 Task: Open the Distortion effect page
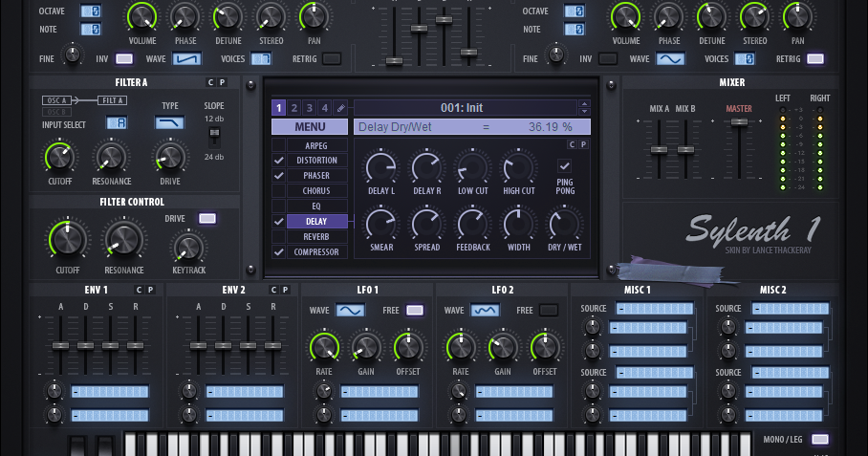click(316, 161)
